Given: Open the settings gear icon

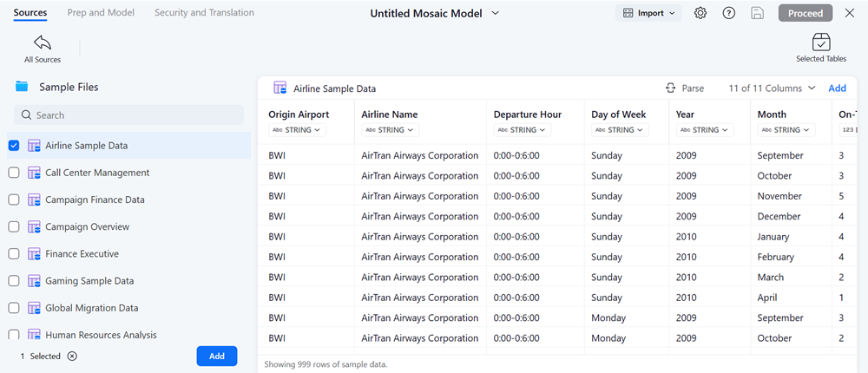Looking at the screenshot, I should [700, 13].
